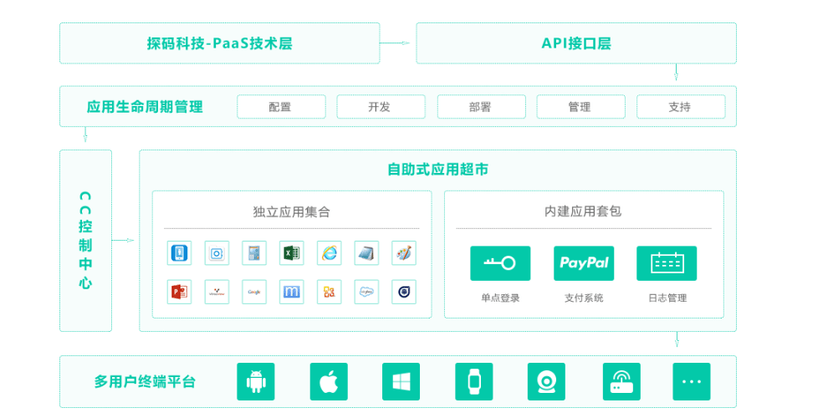Image resolution: width=828 pixels, height=417 pixels.
Task: Click the 配置 box
Action: [x=281, y=107]
